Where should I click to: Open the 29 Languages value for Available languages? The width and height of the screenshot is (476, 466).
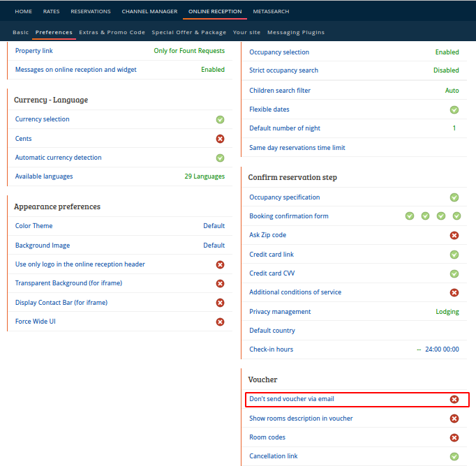[204, 176]
